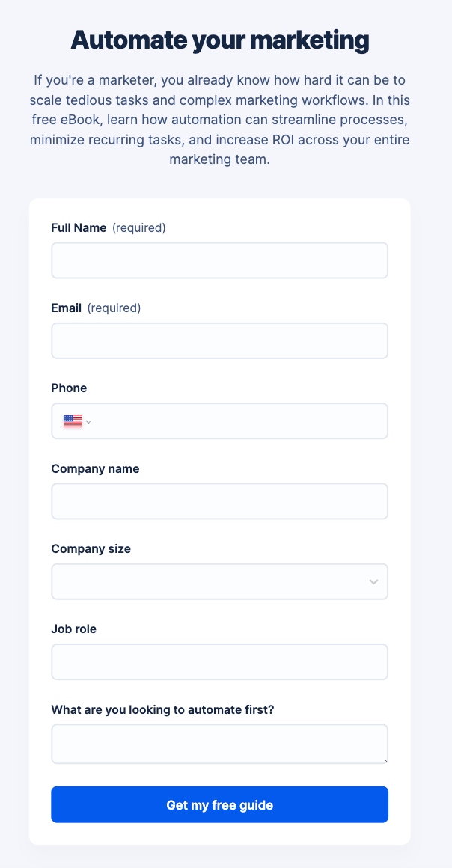Click the Company size label
The image size is (452, 868).
(x=91, y=548)
